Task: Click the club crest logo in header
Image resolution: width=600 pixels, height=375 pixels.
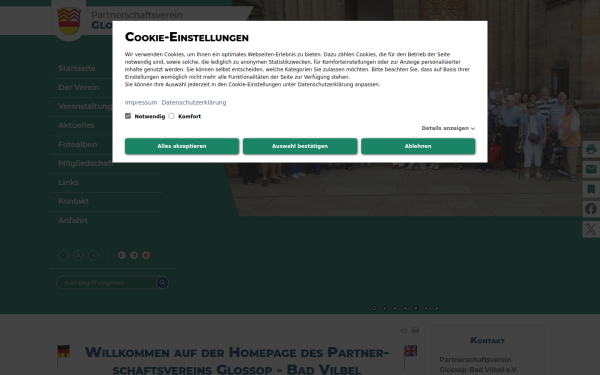Action: coord(69,21)
